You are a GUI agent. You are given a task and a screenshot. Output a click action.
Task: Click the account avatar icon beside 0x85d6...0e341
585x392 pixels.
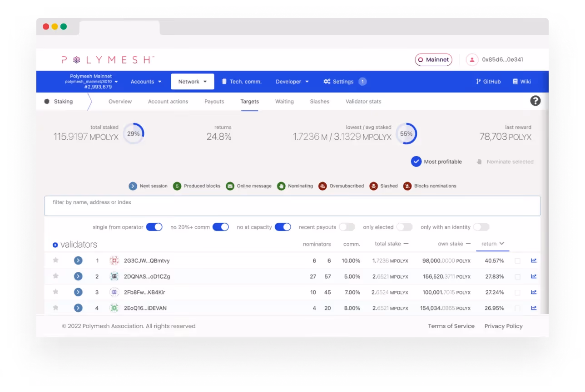472,59
